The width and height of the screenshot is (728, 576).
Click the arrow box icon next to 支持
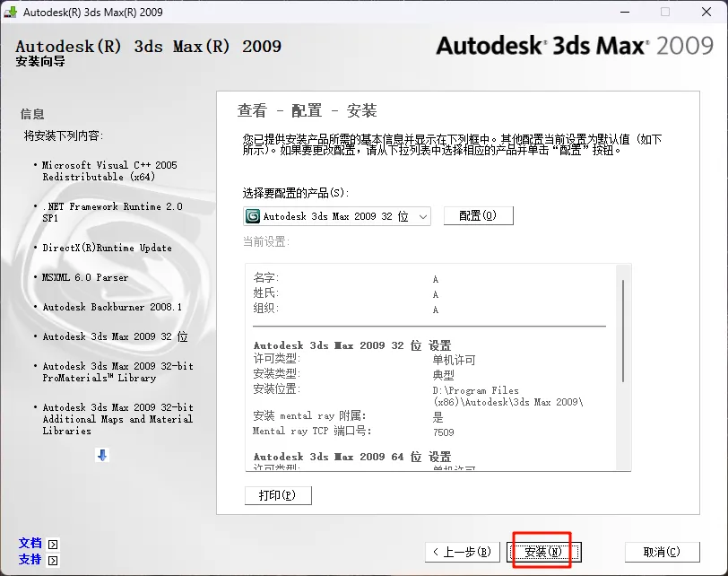click(53, 560)
